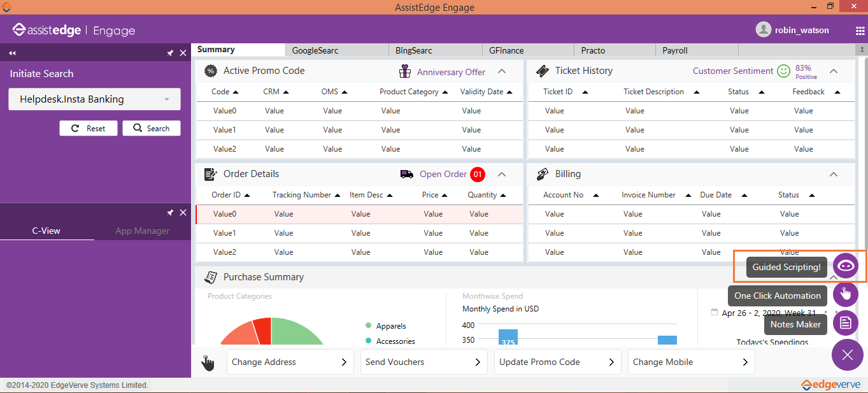
Task: Click the Anniversary Offer gift icon
Action: point(405,71)
